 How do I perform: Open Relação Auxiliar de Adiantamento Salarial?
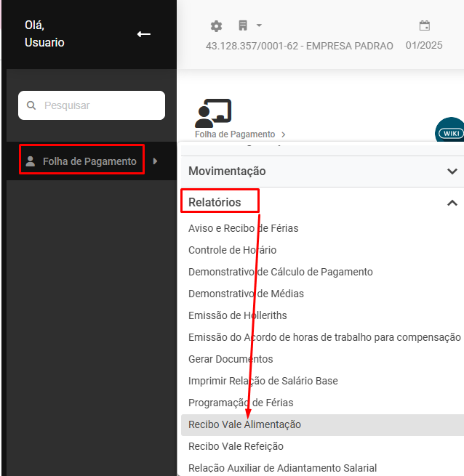tap(282, 469)
